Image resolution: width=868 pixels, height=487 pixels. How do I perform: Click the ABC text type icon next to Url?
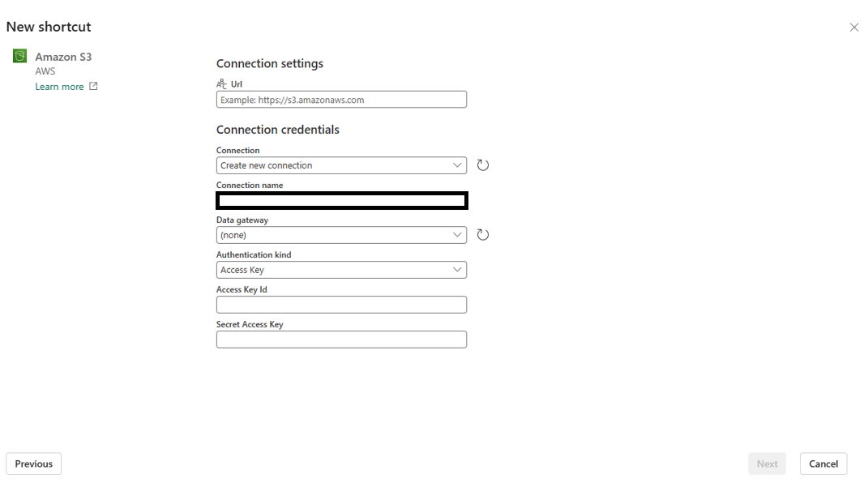(221, 83)
